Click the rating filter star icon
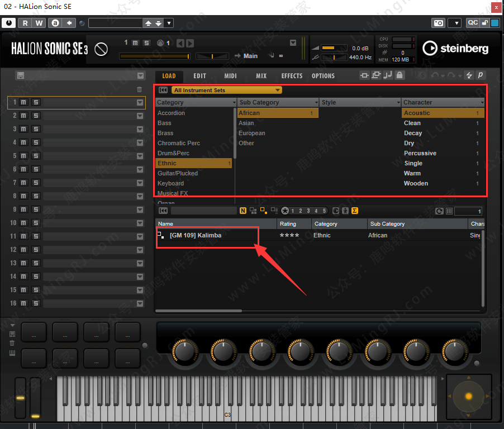504x429 pixels. tap(285, 211)
